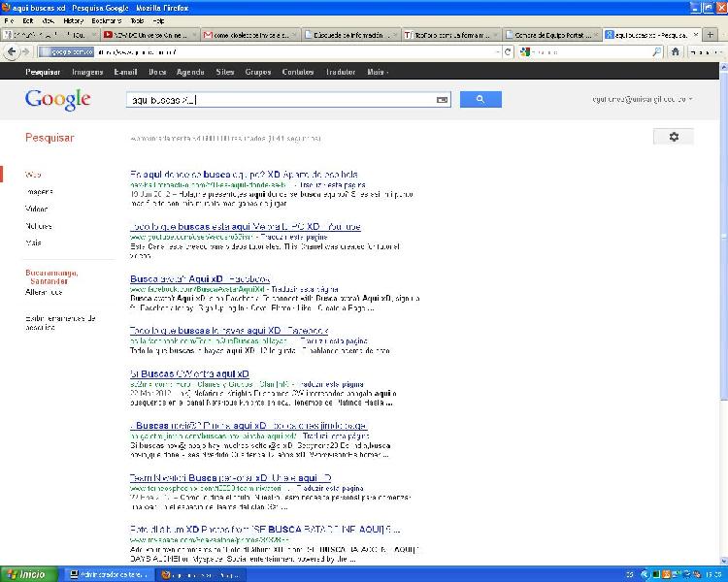
Task: Open 'Contatos' in the Google bar
Action: click(x=298, y=72)
